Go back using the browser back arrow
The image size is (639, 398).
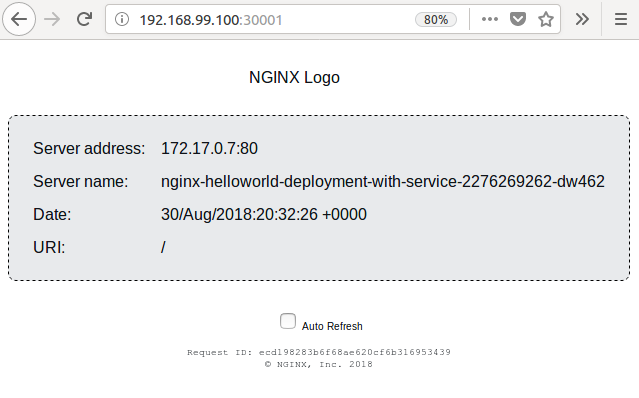click(x=19, y=19)
